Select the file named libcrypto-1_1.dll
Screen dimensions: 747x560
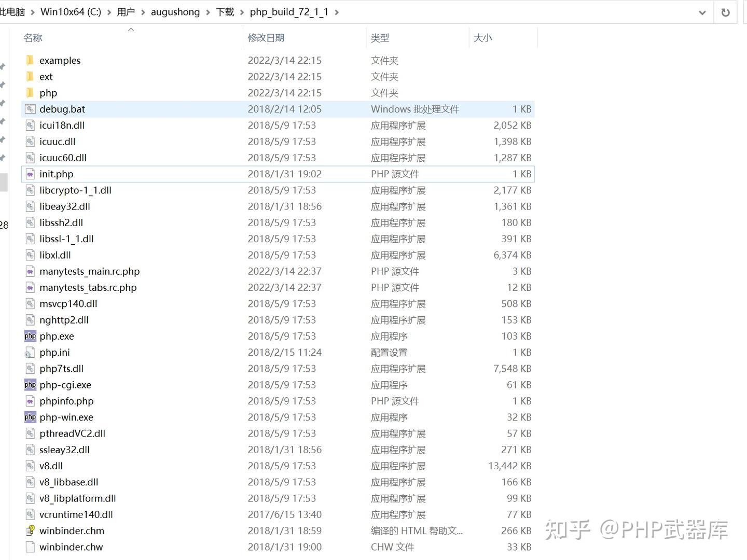tap(76, 190)
